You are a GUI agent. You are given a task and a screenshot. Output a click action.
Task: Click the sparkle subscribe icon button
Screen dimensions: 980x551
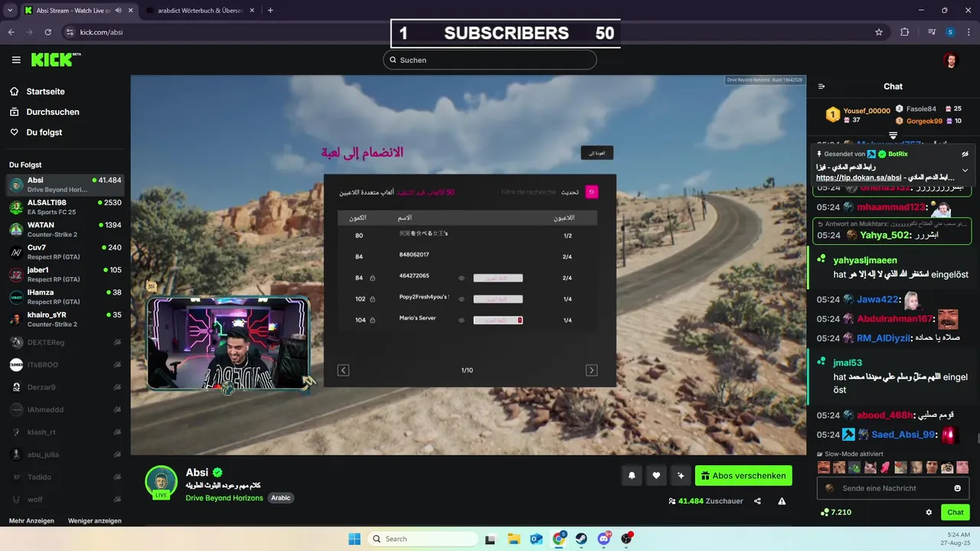pos(681,475)
